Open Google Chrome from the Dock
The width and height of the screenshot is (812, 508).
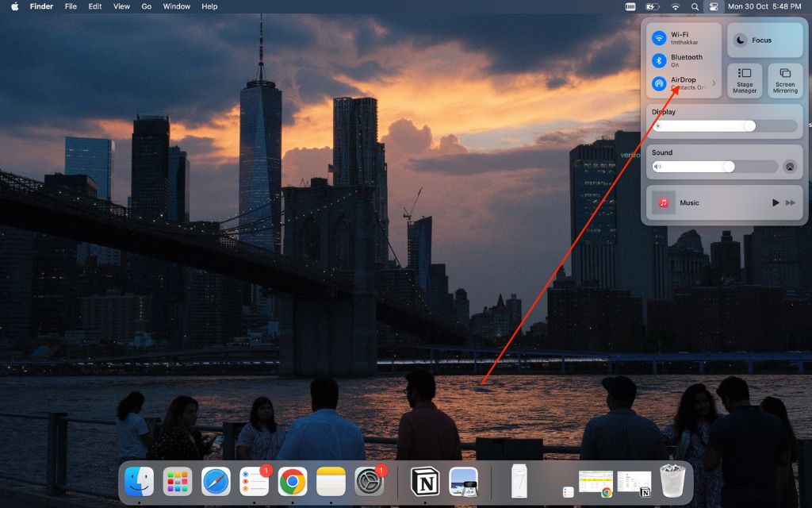pyautogui.click(x=293, y=482)
